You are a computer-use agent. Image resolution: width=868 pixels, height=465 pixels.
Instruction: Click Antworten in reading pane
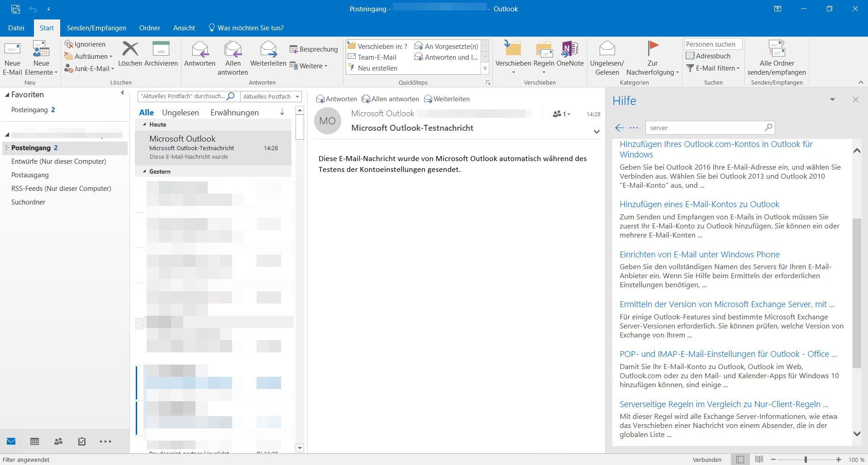(x=337, y=99)
